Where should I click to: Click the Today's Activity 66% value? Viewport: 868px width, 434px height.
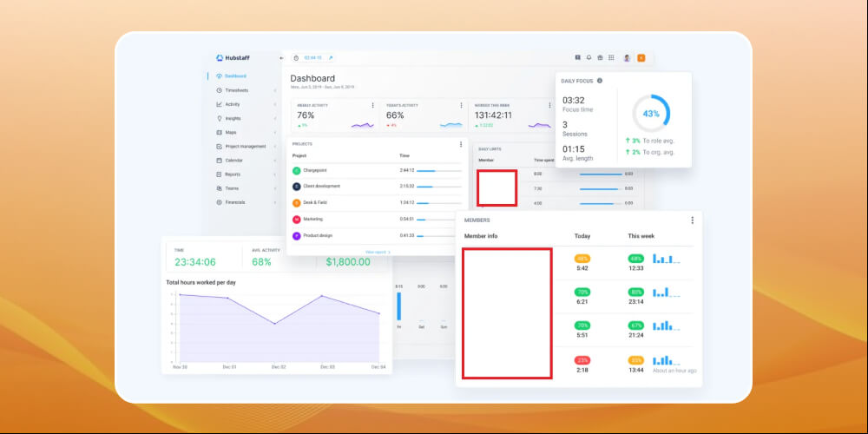click(x=395, y=115)
